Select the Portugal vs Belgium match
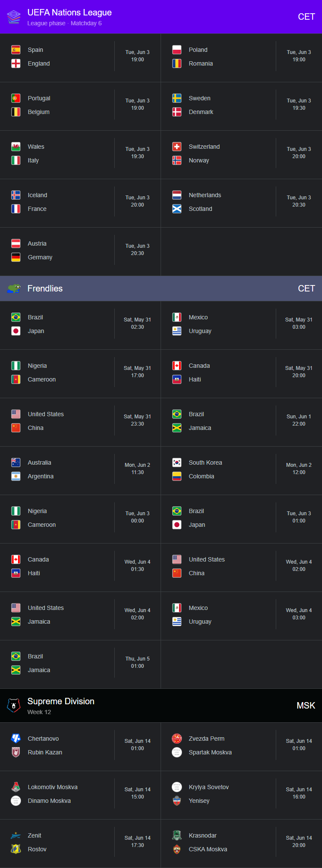This screenshot has height=868, width=322. coord(80,105)
